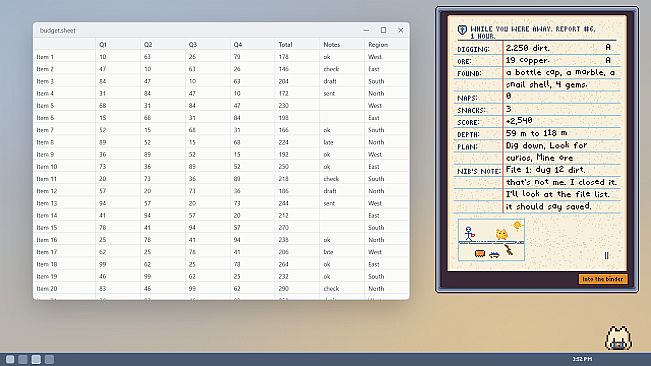This screenshot has width=651, height=366.
Task: Open the first taskbar app icon
Action: [x=10, y=359]
